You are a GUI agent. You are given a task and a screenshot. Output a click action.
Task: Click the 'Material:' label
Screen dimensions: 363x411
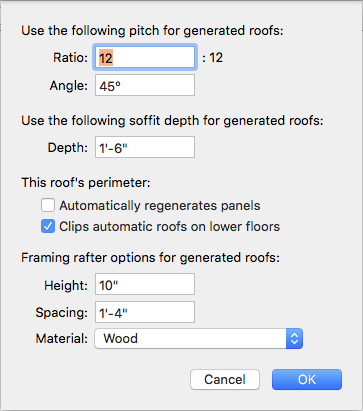coord(62,339)
